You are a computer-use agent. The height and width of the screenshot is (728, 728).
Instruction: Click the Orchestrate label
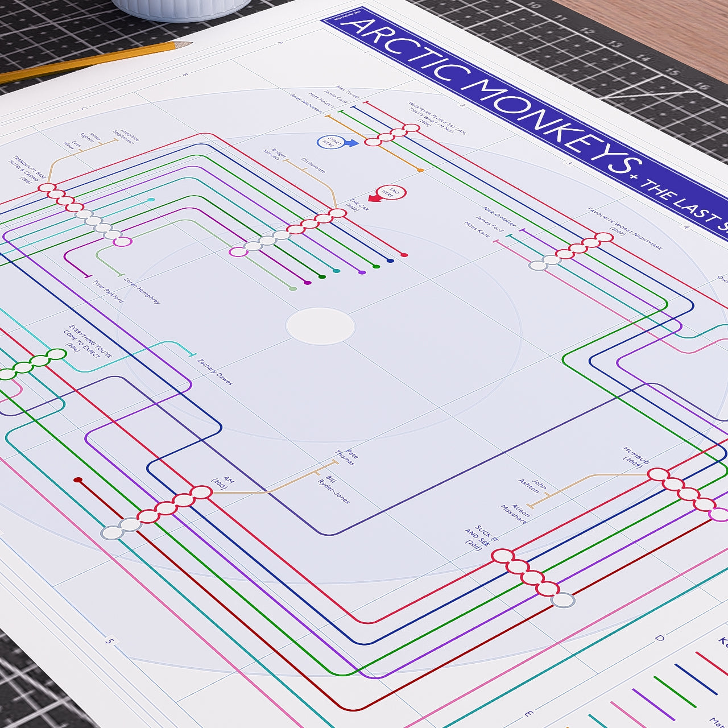click(313, 165)
